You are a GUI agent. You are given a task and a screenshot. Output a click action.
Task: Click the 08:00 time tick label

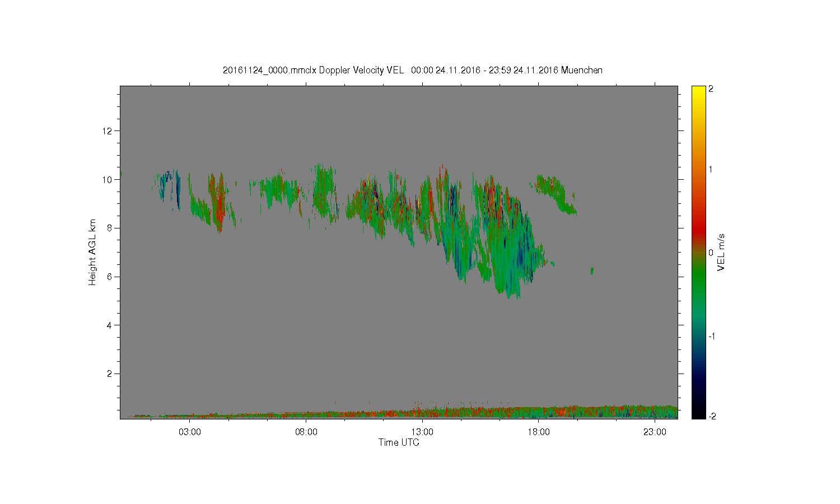click(306, 432)
